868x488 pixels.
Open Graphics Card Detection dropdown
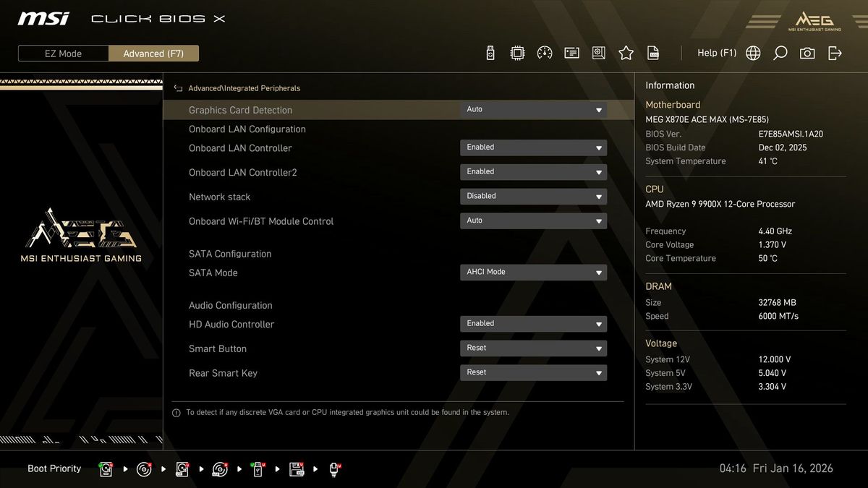click(533, 110)
